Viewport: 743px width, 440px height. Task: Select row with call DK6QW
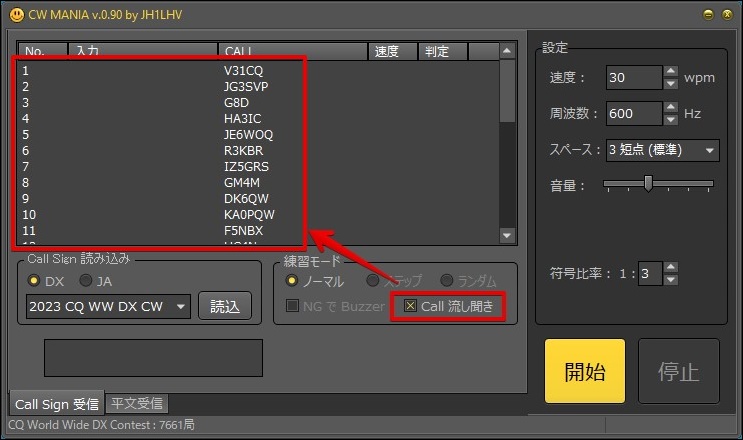click(259, 198)
